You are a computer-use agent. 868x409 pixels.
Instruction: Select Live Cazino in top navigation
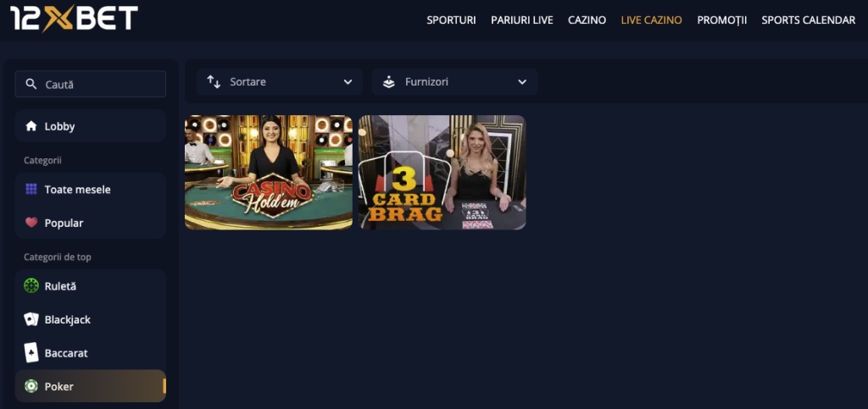[x=652, y=20]
